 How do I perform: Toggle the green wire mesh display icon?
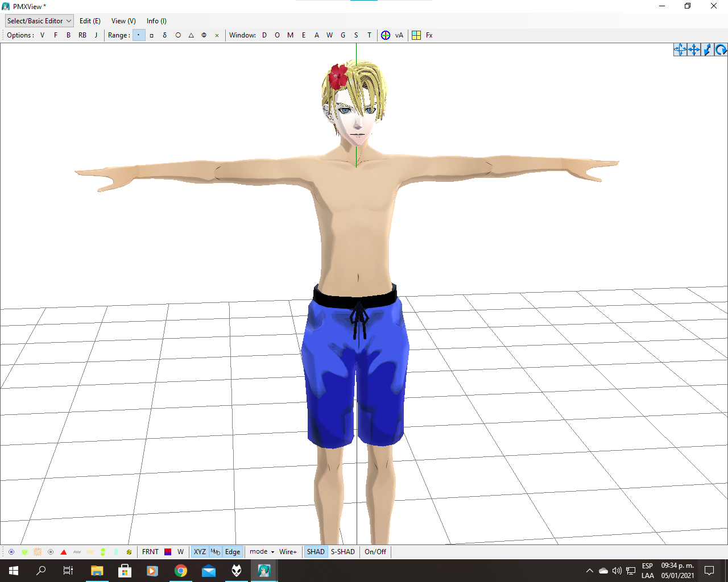pos(24,552)
